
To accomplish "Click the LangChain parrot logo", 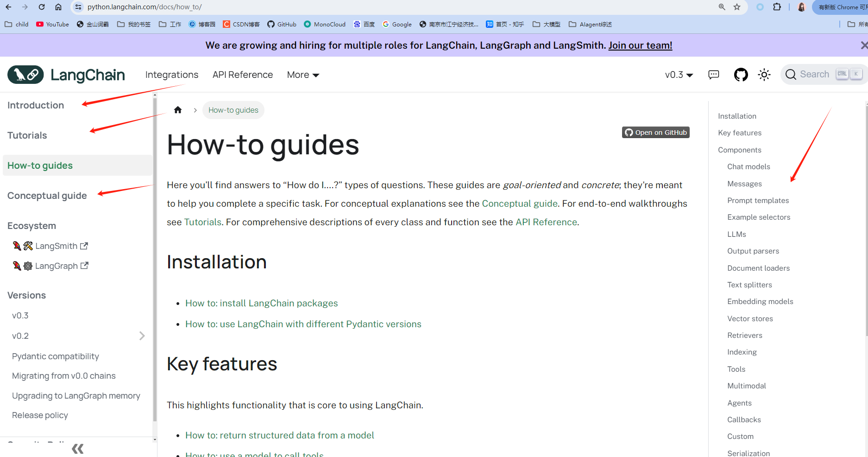I will pyautogui.click(x=25, y=75).
